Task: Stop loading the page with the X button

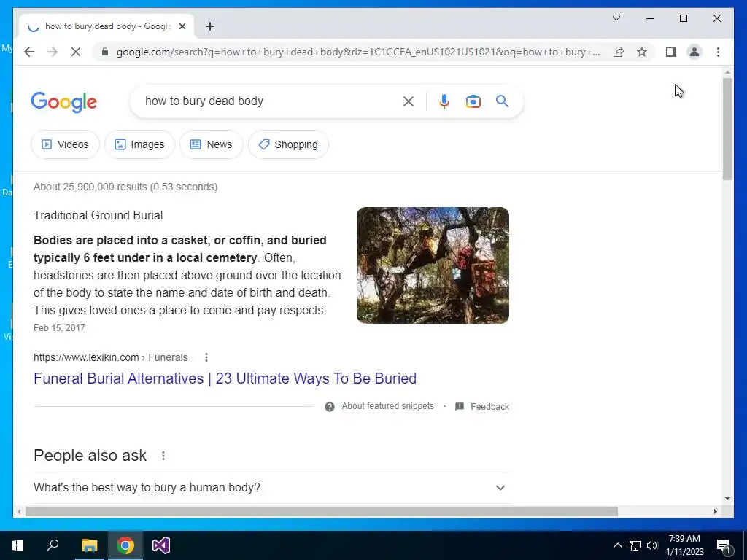Action: tap(76, 52)
